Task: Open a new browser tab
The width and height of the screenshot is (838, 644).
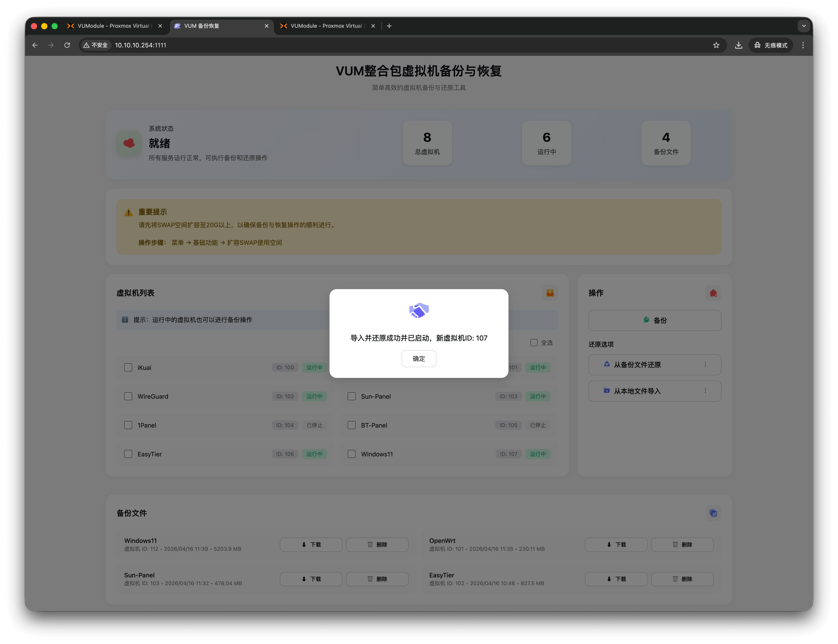Action: 389,26
